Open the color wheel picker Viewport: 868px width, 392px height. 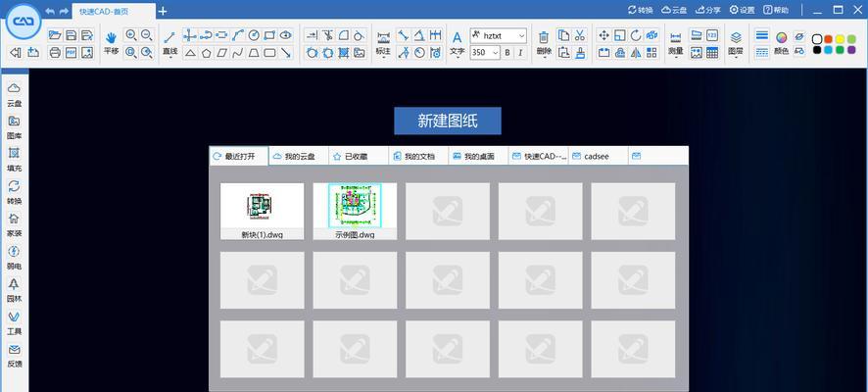(x=781, y=37)
